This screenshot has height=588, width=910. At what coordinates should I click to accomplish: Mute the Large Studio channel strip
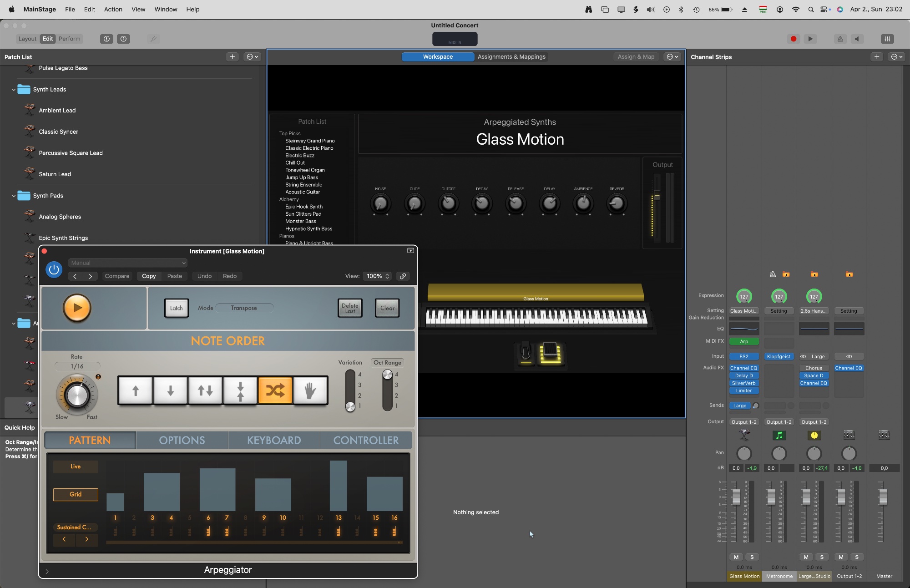click(x=806, y=557)
